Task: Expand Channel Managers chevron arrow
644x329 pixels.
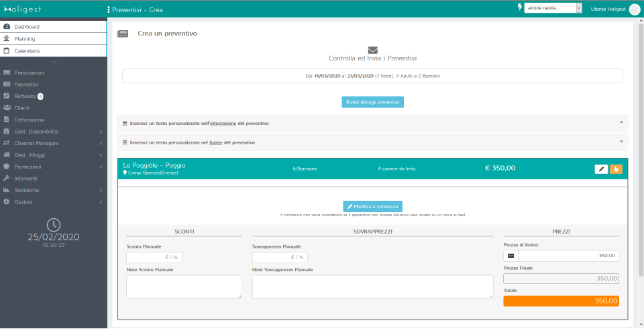Action: [101, 144]
